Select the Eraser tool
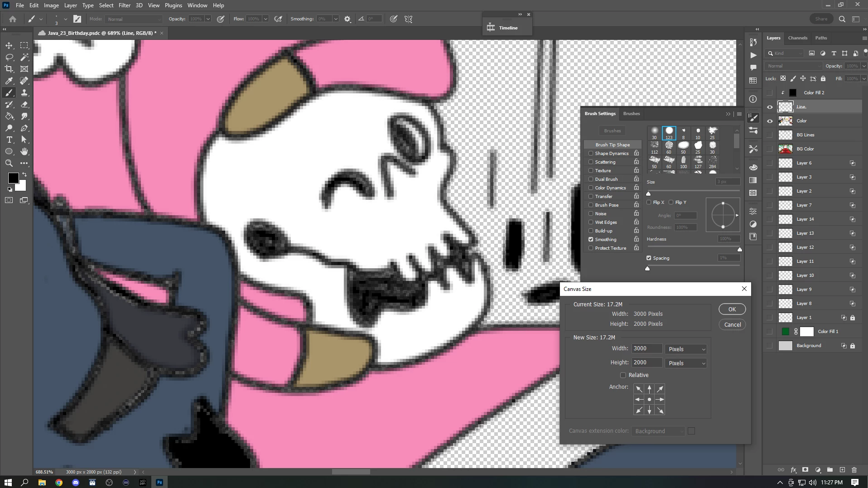This screenshot has height=488, width=868. 24,104
